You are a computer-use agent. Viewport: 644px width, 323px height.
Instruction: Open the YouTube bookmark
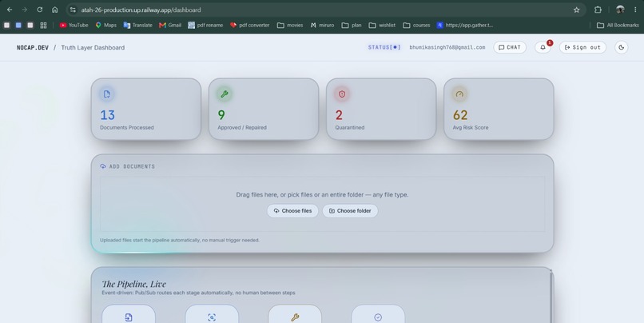pos(74,25)
